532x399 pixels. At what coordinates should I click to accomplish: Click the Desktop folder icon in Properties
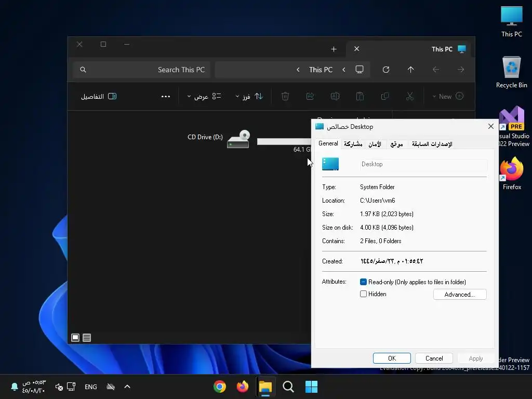click(330, 164)
